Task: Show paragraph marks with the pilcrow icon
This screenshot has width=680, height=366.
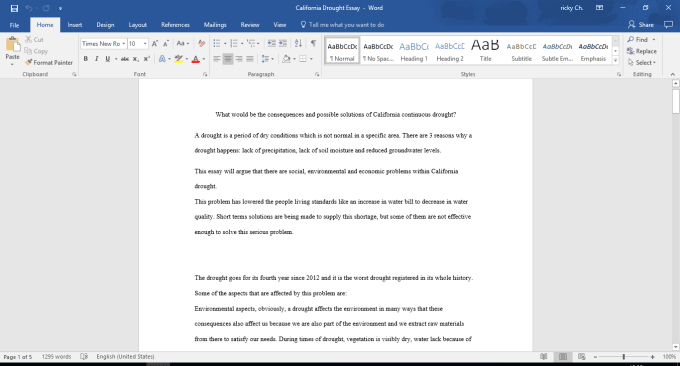Action: 313,43
